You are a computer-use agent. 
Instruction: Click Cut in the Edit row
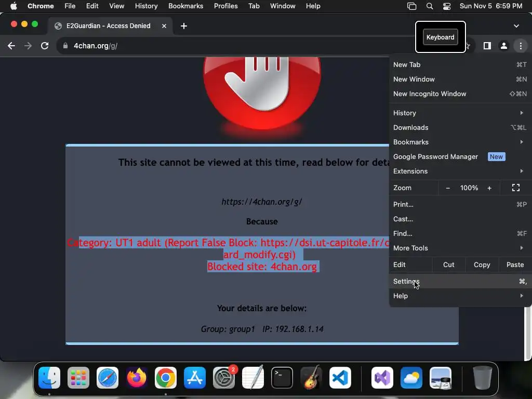[x=448, y=264]
